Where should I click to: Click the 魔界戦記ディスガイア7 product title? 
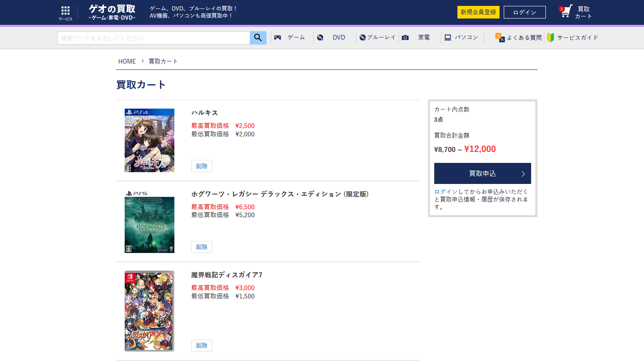pos(227,275)
